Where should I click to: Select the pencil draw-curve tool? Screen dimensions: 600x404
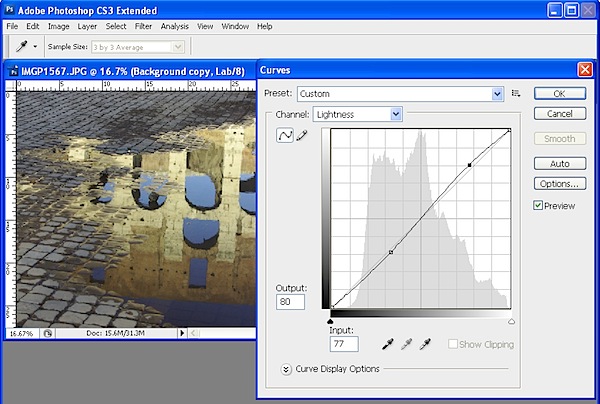click(x=302, y=136)
